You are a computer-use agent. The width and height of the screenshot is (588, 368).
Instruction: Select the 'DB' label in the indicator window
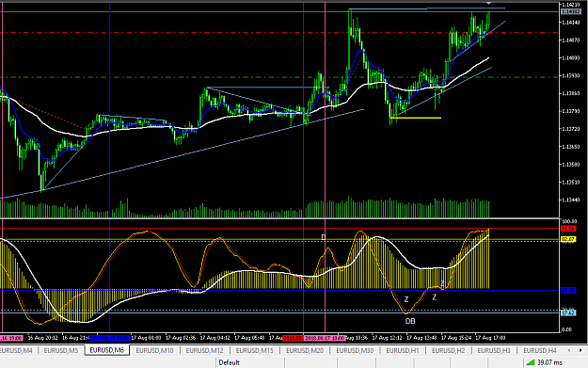pyautogui.click(x=410, y=321)
